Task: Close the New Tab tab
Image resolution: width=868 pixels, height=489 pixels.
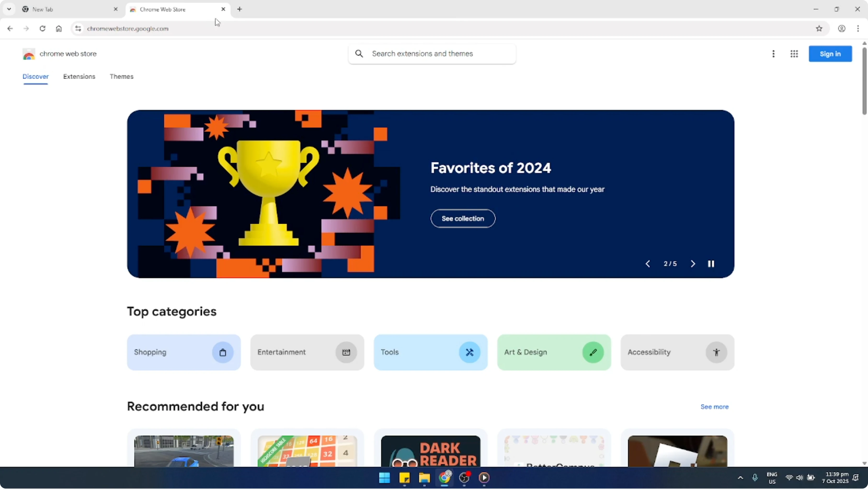Action: point(116,9)
